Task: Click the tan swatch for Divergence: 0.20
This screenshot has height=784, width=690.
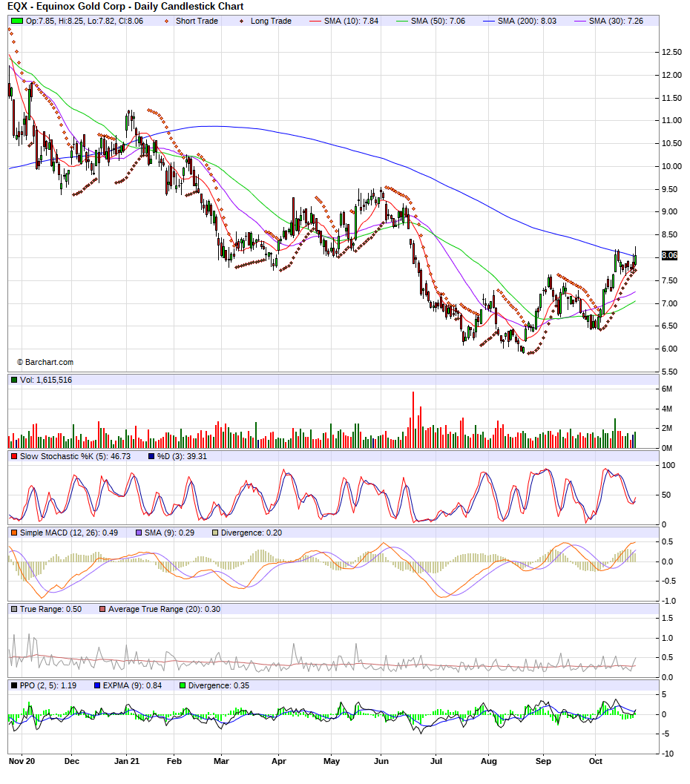Action: tap(215, 533)
